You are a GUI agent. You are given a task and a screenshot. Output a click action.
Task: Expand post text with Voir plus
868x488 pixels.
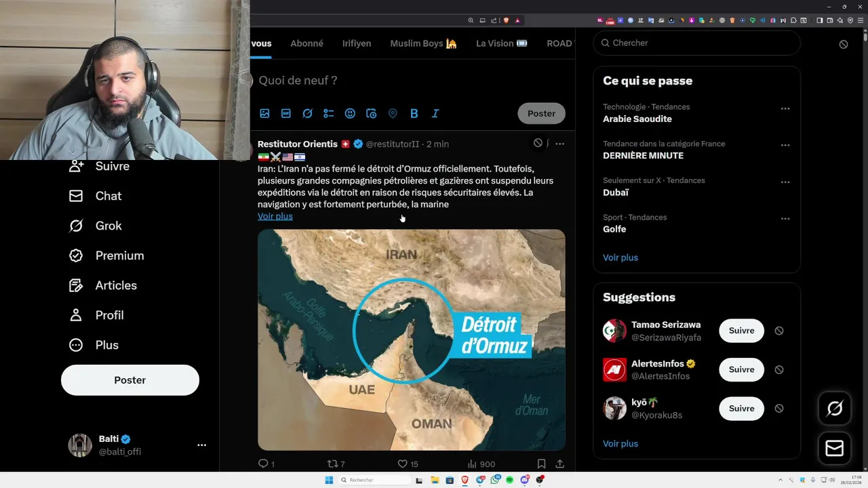click(275, 216)
